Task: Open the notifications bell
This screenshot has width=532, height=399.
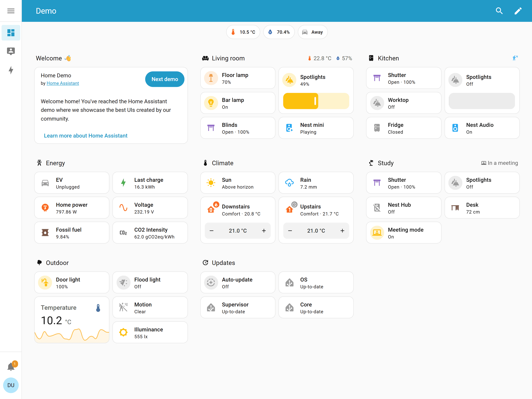Action: click(x=11, y=367)
